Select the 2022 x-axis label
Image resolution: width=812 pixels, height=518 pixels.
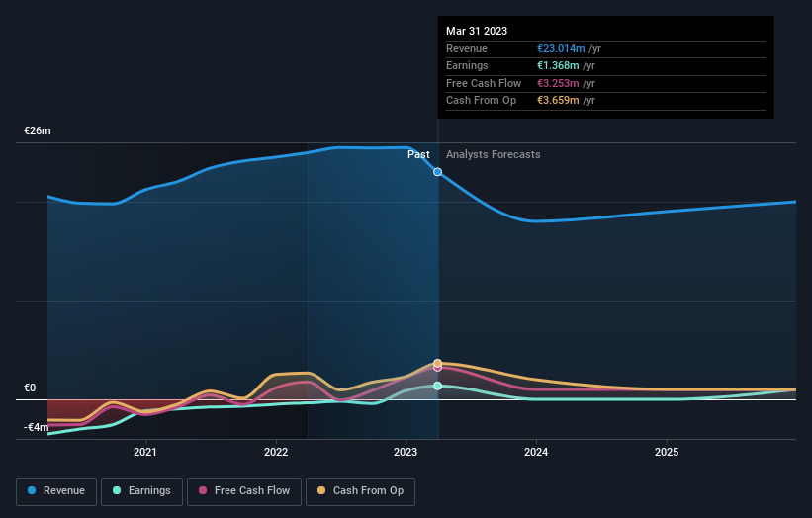point(276,452)
